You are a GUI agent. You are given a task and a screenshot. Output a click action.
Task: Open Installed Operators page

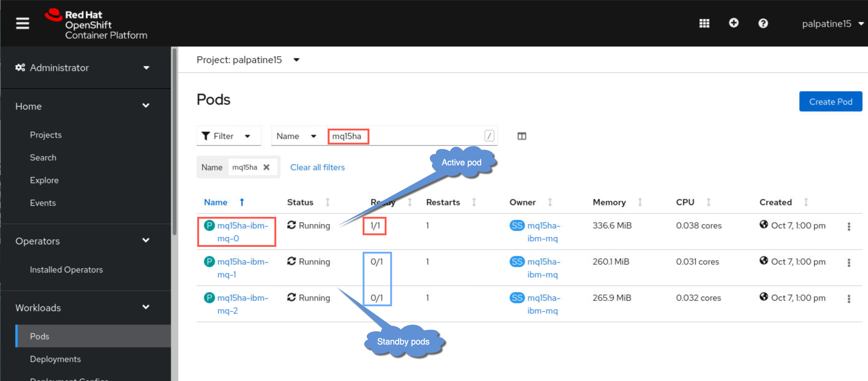pos(66,270)
